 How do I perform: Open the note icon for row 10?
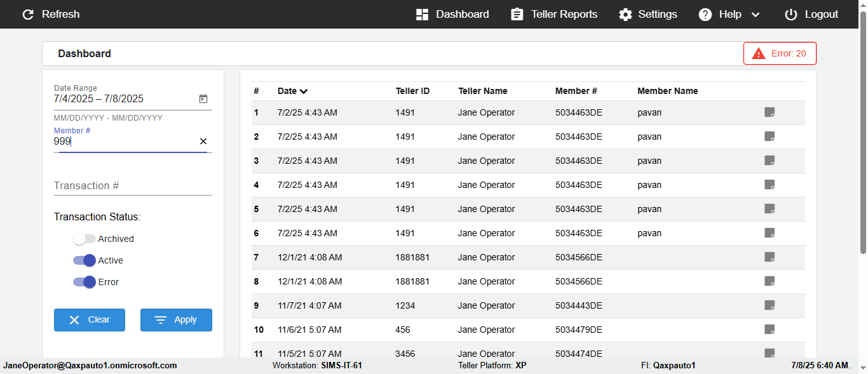[770, 330]
